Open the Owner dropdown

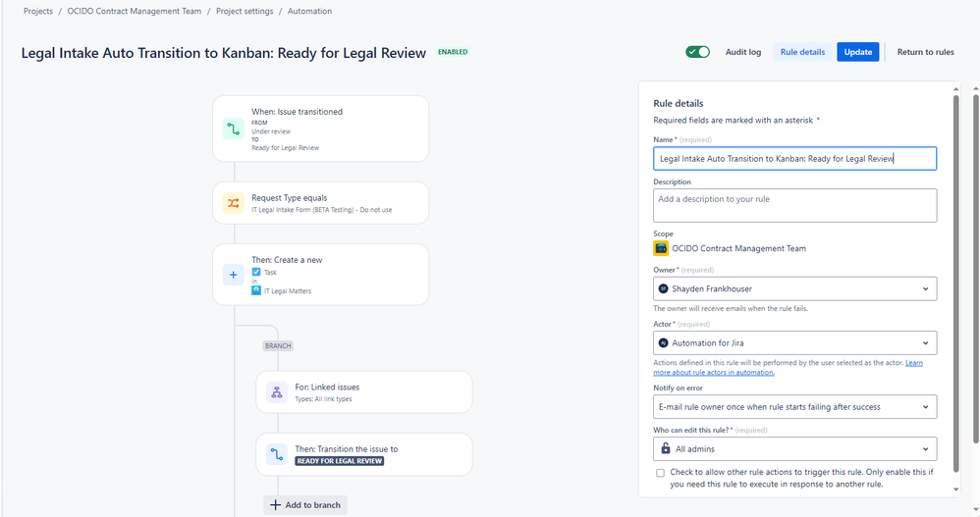pos(795,288)
